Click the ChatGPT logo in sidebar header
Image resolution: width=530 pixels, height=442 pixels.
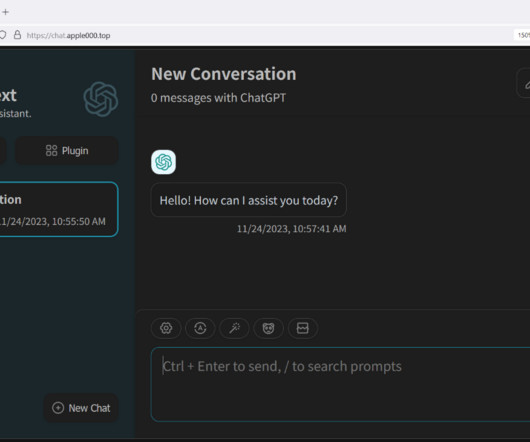(x=101, y=99)
